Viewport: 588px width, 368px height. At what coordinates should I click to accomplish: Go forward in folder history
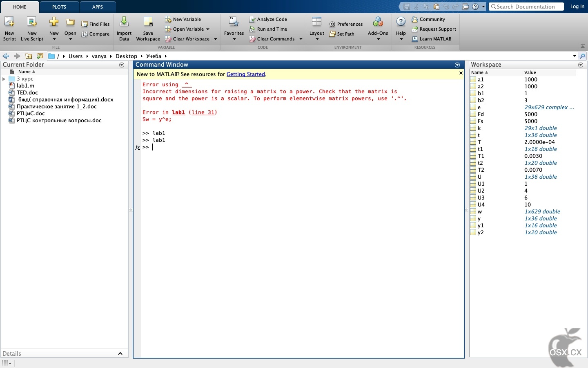coord(17,56)
